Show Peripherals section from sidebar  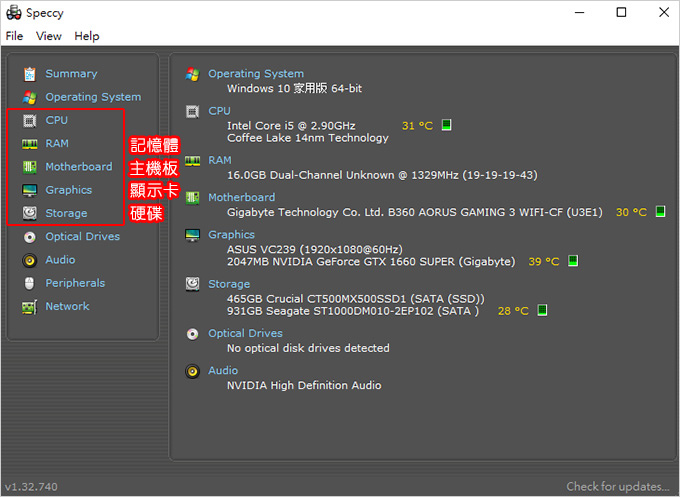tap(75, 283)
